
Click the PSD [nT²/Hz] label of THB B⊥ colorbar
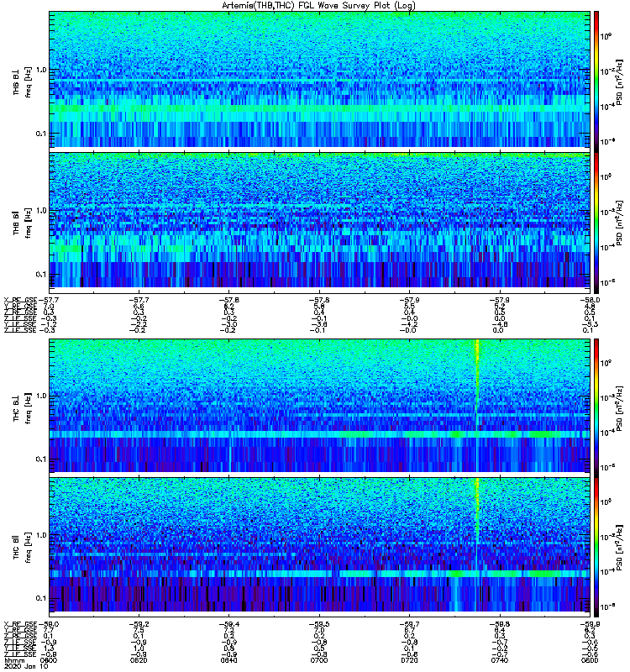click(x=620, y=82)
